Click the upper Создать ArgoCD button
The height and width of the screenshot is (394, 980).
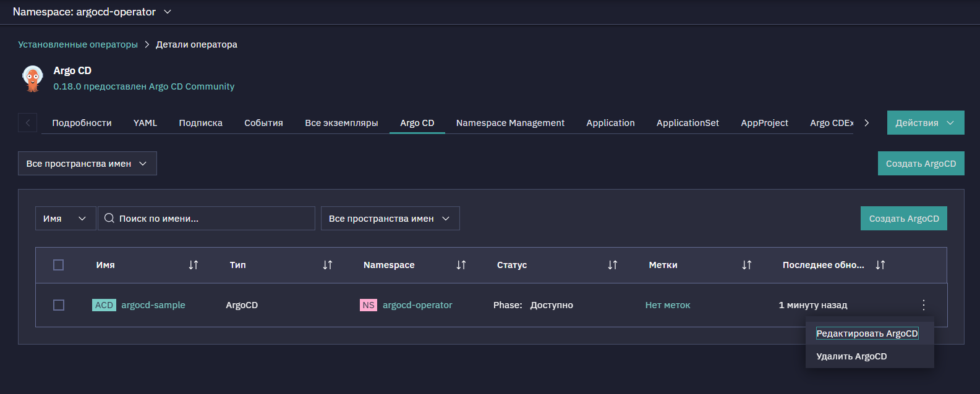[x=921, y=164]
